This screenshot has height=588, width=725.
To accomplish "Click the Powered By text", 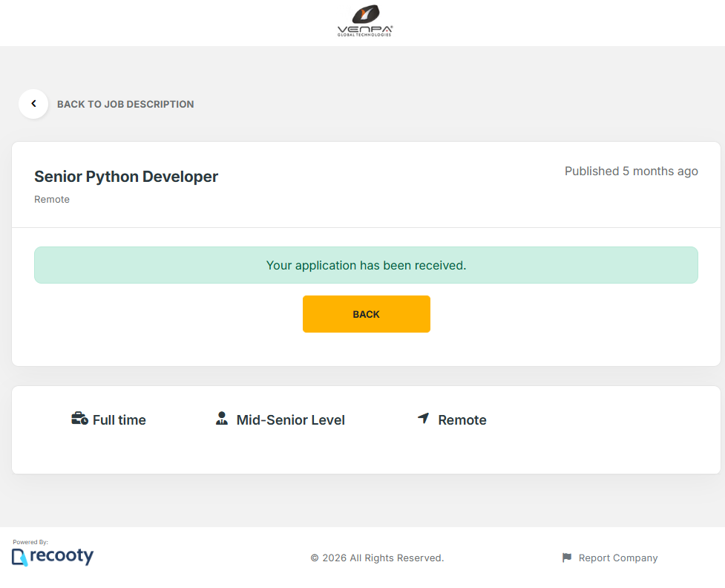I will (30, 542).
